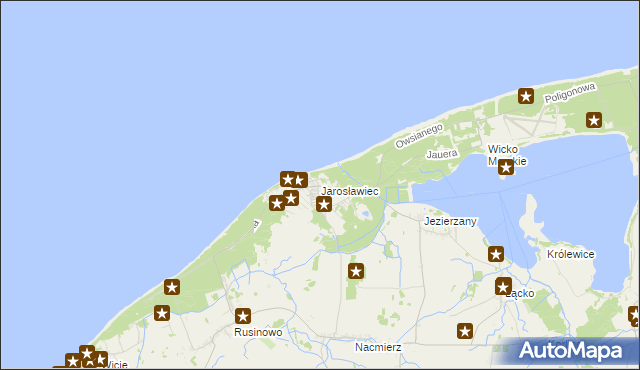This screenshot has width=640, height=370.
Task: Open the leftmost star of the Jarosławiec seaside pair
Action: point(288,179)
